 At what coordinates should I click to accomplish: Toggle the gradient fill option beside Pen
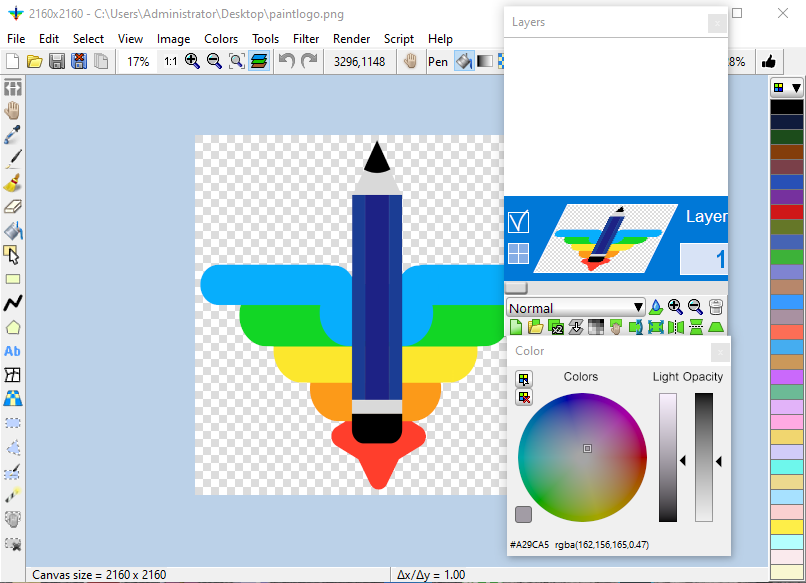[485, 62]
